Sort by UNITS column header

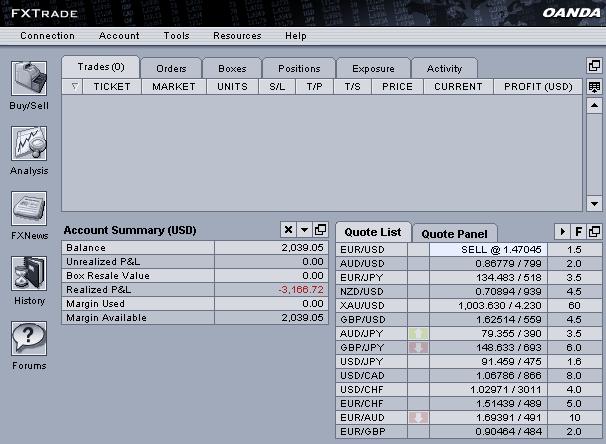[x=232, y=87]
